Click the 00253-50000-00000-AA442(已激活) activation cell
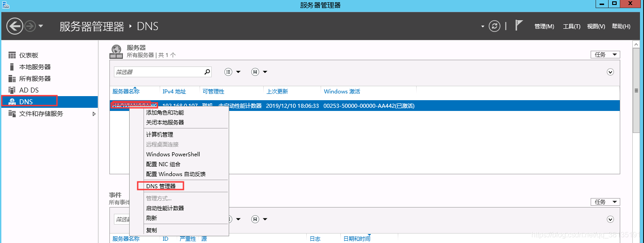The width and height of the screenshot is (644, 243). [369, 106]
